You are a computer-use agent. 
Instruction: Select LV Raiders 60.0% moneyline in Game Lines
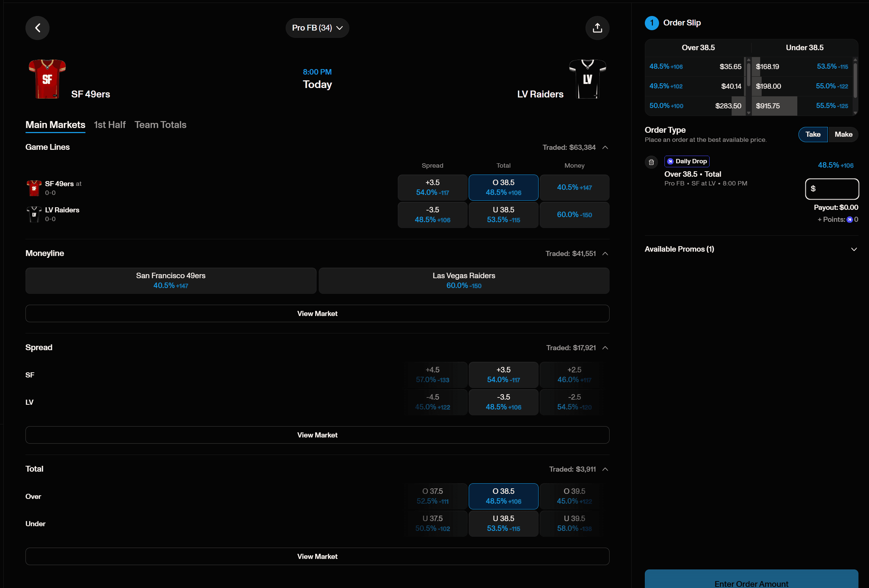point(575,215)
